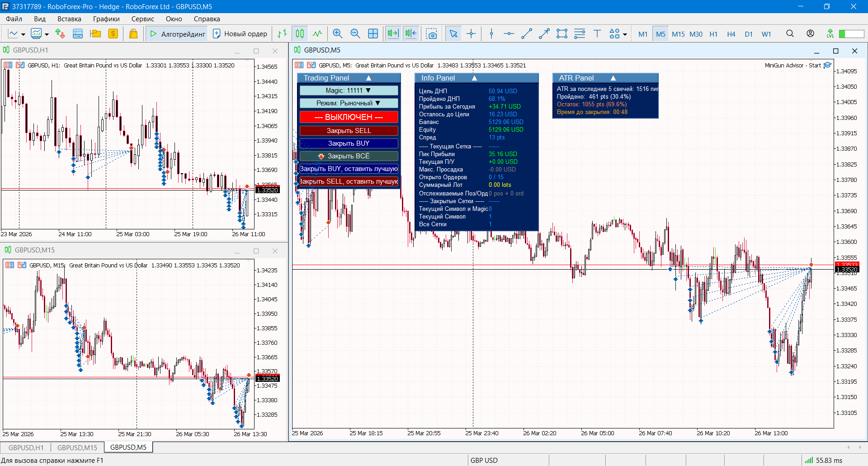This screenshot has width=868, height=466.
Task: Select the trendline drawing tool
Action: [527, 34]
